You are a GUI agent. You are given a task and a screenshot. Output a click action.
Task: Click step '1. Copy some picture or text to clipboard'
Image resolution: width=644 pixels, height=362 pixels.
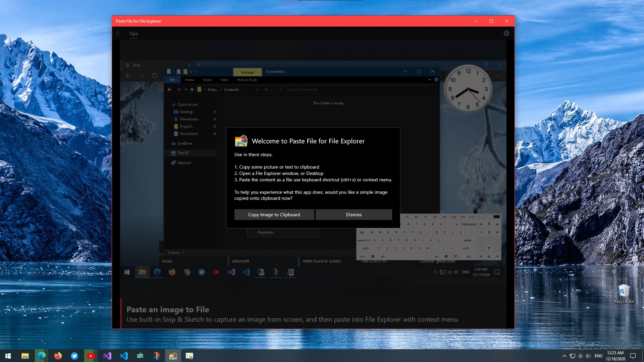click(277, 167)
